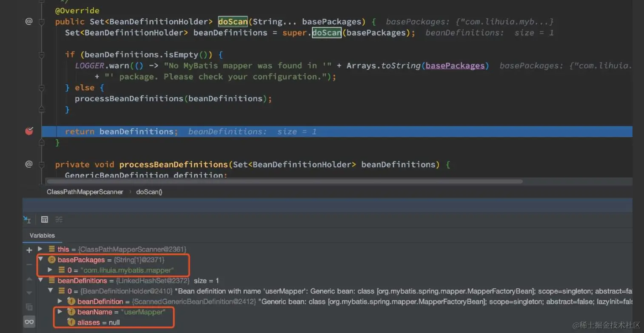
Task: Click the field icon beside beanName
Action: click(x=71, y=312)
